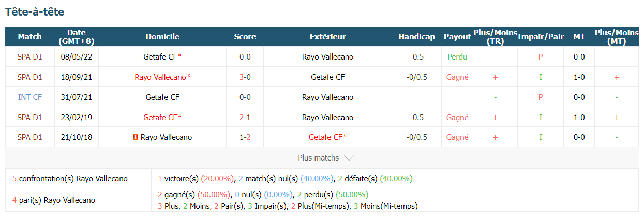This screenshot has width=644, height=218.
Task: Select Rayo Vallecano* home team 18/09/21
Action: (162, 77)
